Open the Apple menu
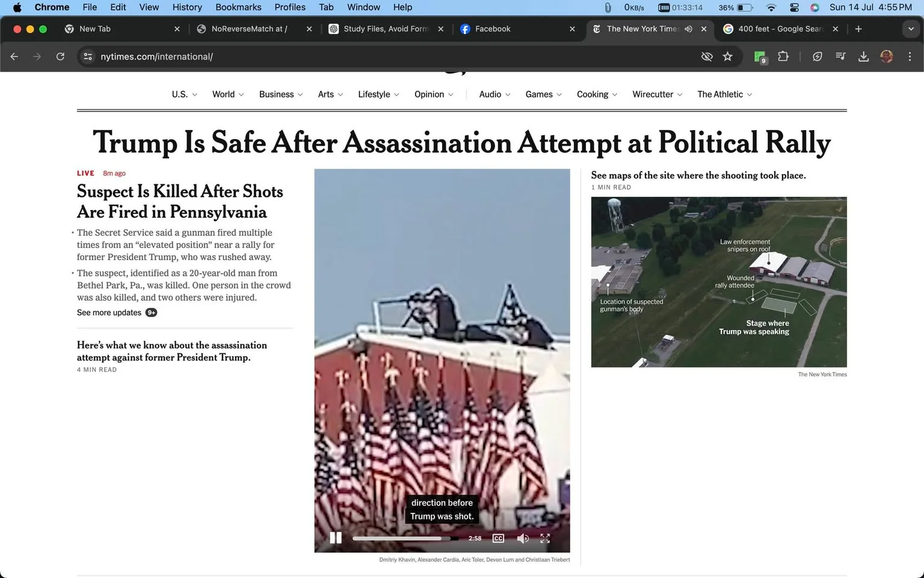The width and height of the screenshot is (924, 578). pyautogui.click(x=17, y=7)
